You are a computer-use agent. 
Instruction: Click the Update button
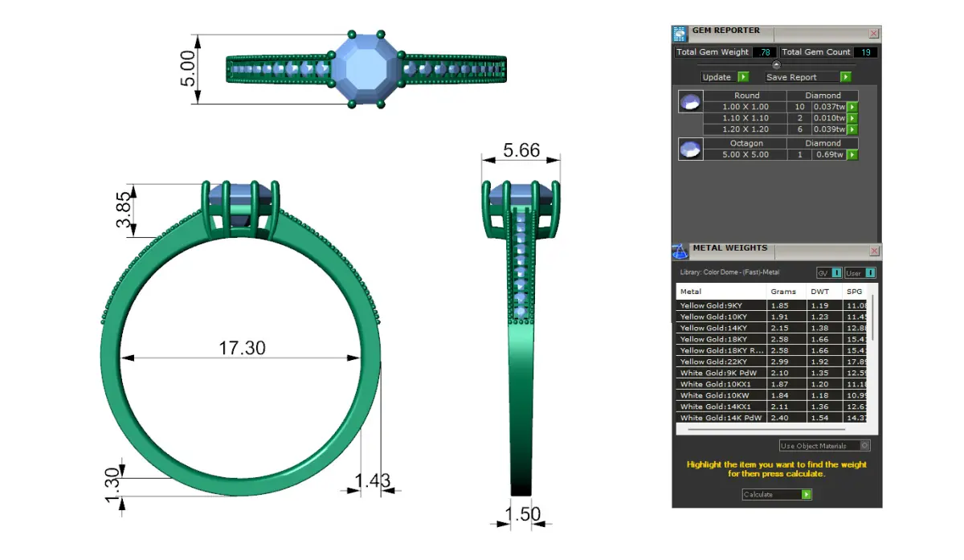725,77
